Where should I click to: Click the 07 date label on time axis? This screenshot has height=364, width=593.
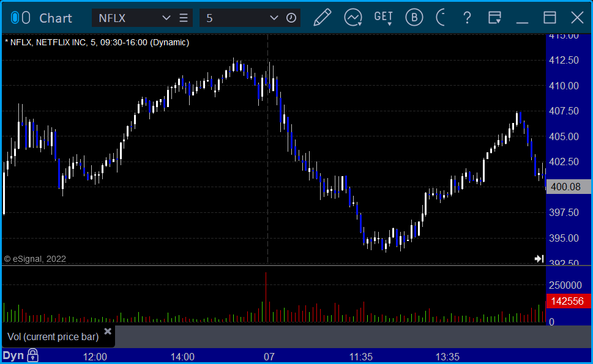[269, 357]
